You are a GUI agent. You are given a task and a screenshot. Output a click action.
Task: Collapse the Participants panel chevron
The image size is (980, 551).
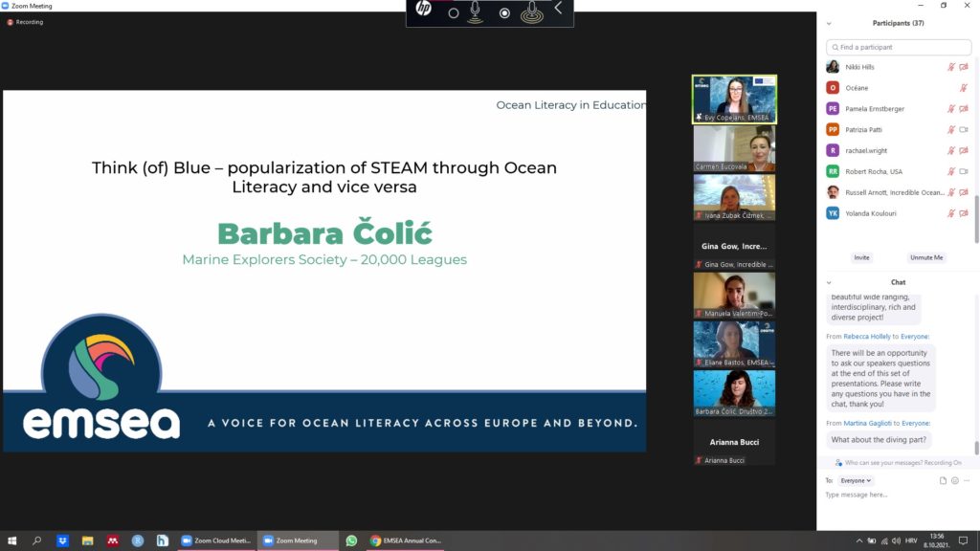[x=829, y=24]
